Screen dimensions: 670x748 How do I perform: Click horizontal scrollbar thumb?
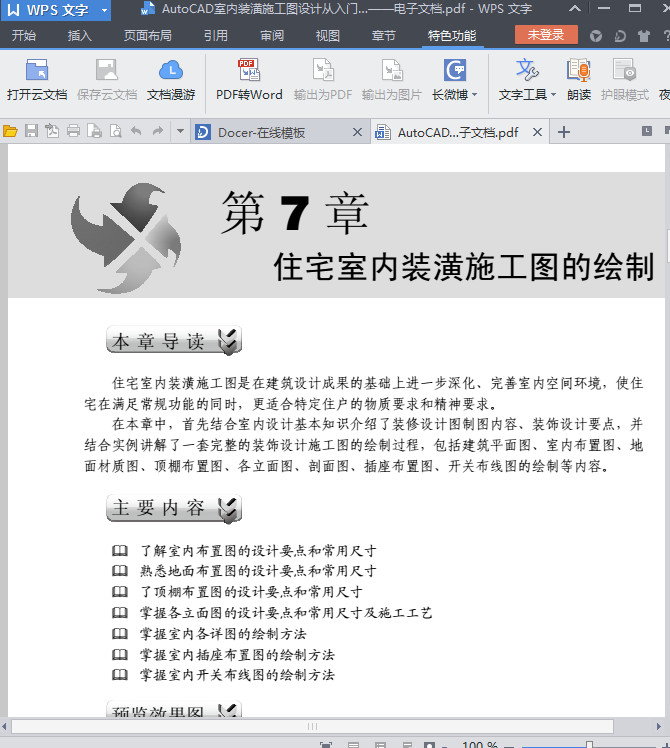313,727
